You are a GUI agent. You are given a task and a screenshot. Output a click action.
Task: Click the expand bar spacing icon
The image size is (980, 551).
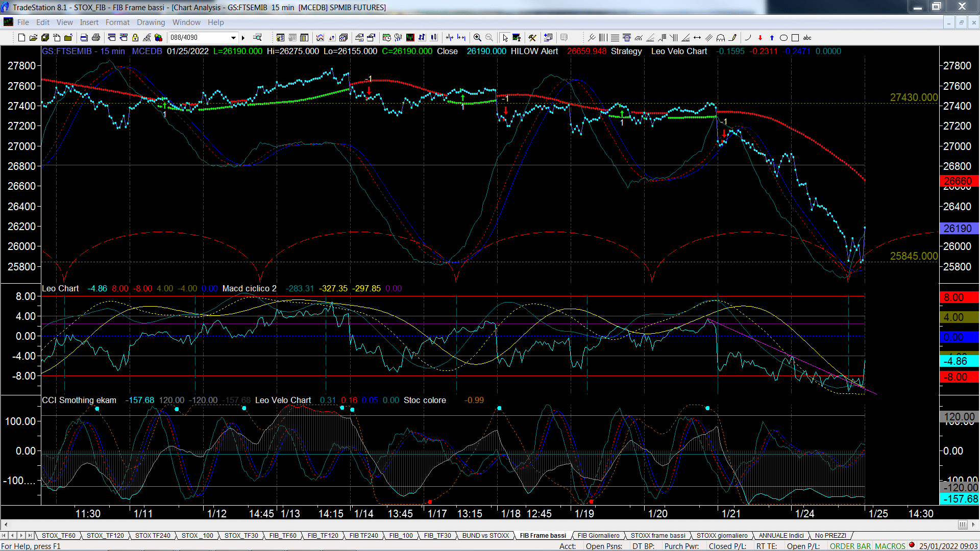pyautogui.click(x=461, y=38)
